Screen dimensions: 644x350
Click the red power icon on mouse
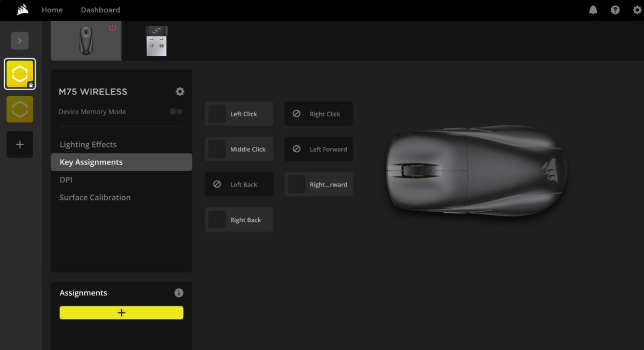click(113, 28)
